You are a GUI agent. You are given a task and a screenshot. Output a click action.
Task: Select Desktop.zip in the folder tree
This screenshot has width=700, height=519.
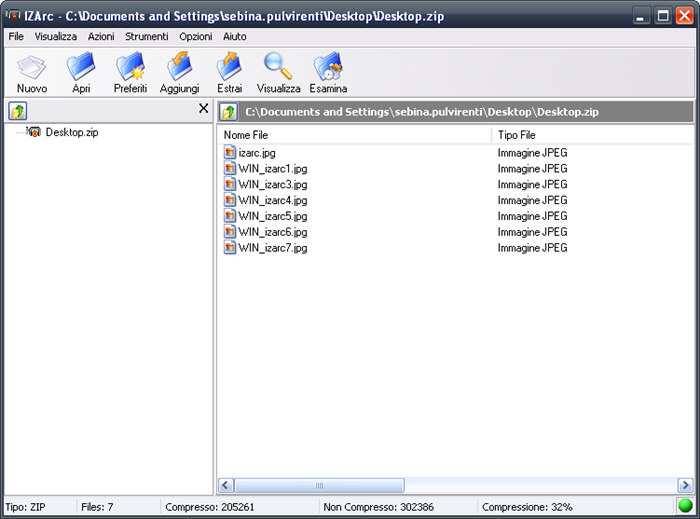(72, 132)
